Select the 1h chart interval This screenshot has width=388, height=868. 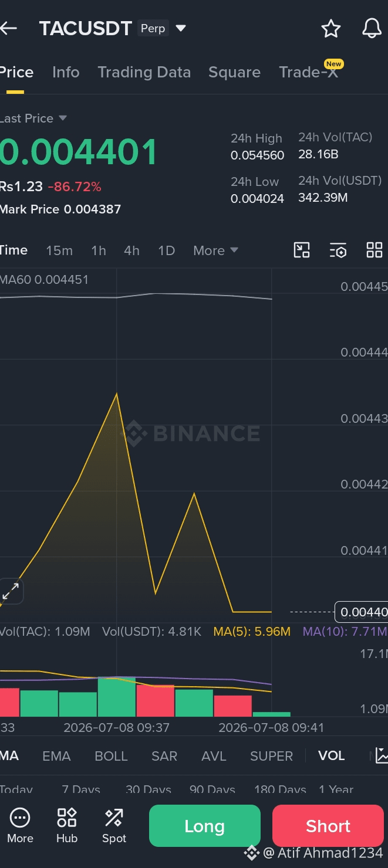tap(99, 250)
